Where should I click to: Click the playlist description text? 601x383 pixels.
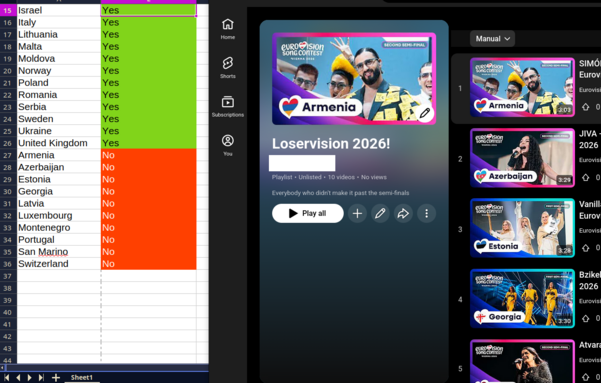pos(340,193)
